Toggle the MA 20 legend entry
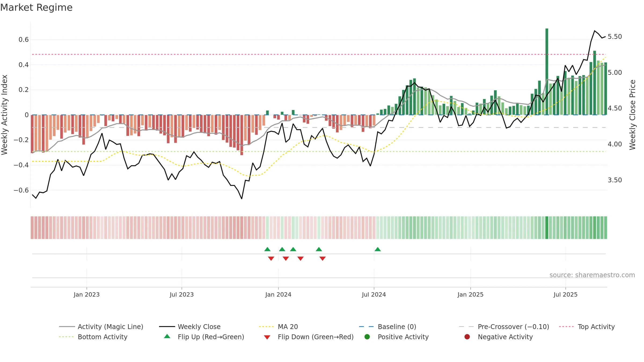 click(278, 327)
